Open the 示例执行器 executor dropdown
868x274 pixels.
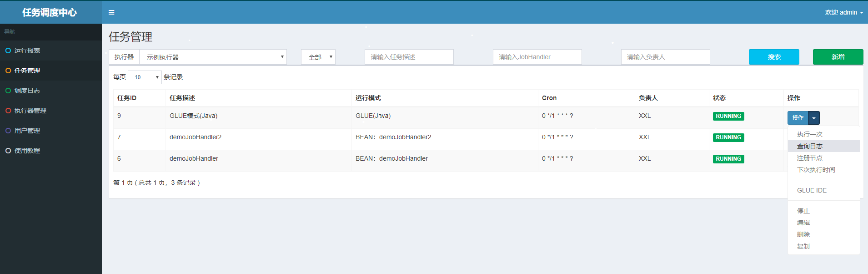pos(213,57)
